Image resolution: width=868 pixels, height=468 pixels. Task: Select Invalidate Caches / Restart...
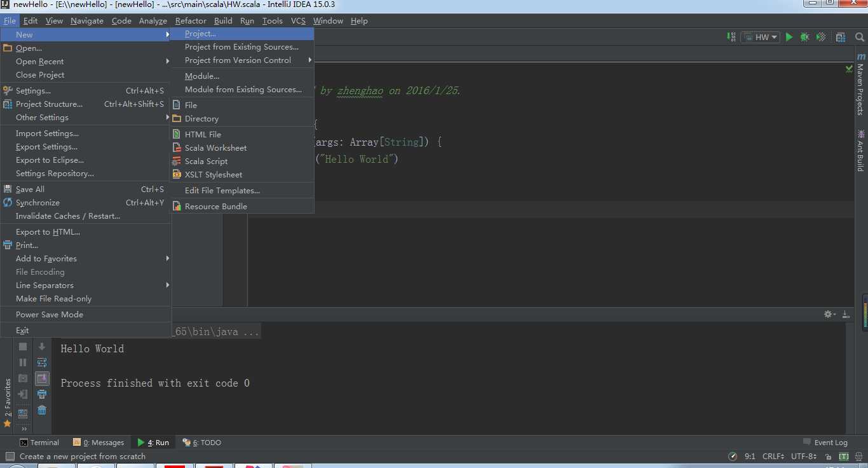86,216
